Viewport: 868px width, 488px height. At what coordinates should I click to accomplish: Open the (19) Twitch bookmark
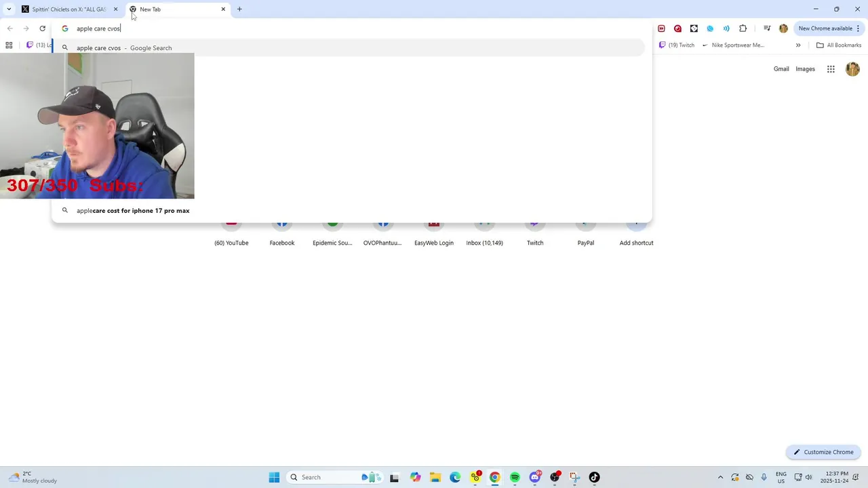pos(677,45)
